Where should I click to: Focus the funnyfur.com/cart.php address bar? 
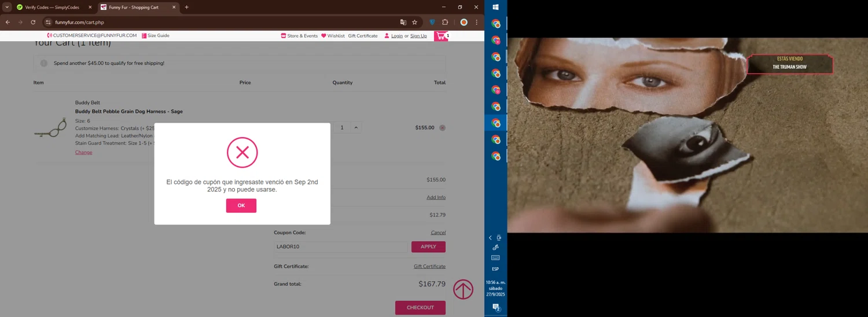(x=223, y=23)
